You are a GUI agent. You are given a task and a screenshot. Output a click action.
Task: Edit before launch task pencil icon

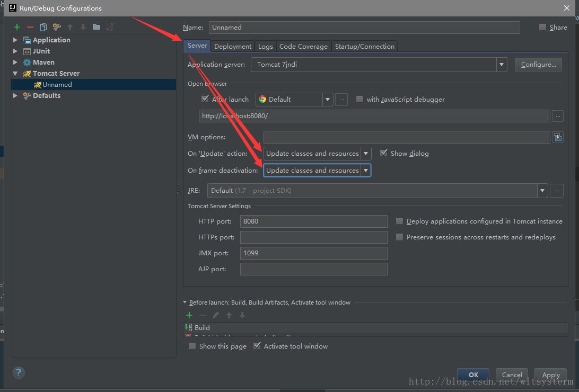pos(216,315)
